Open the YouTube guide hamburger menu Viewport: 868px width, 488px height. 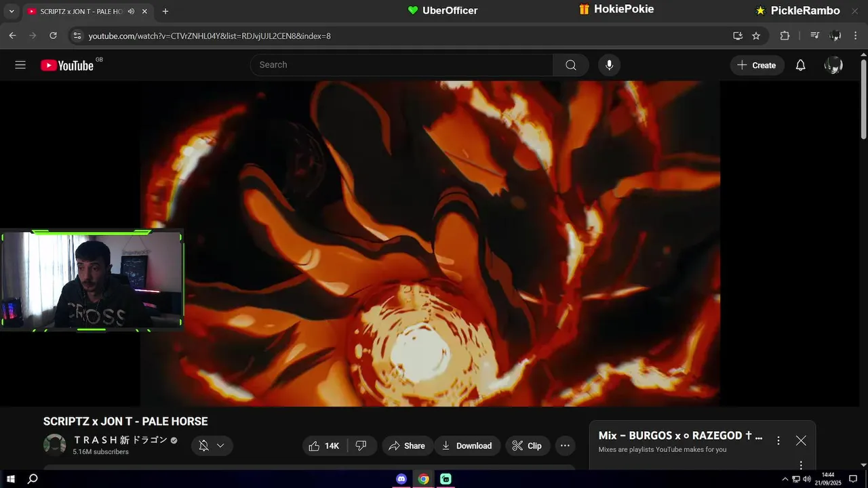click(x=20, y=65)
